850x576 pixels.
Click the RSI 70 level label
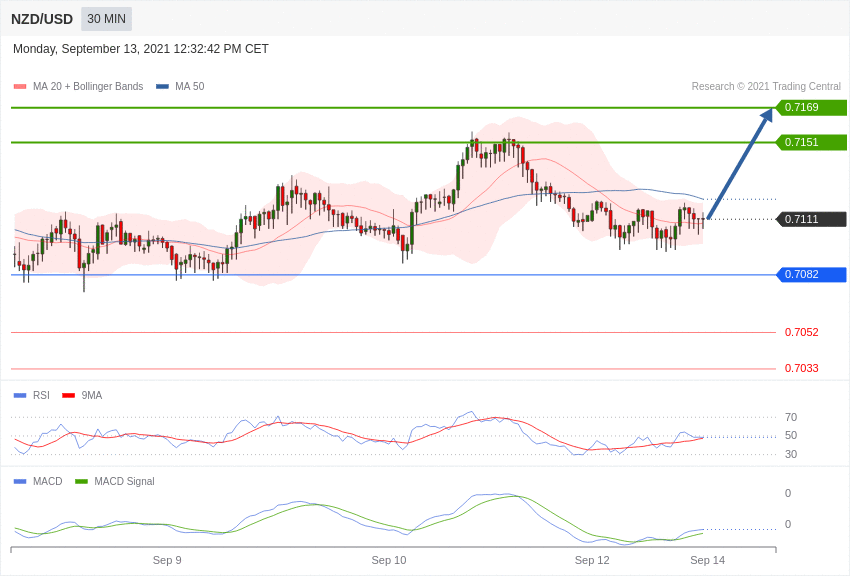(x=791, y=417)
